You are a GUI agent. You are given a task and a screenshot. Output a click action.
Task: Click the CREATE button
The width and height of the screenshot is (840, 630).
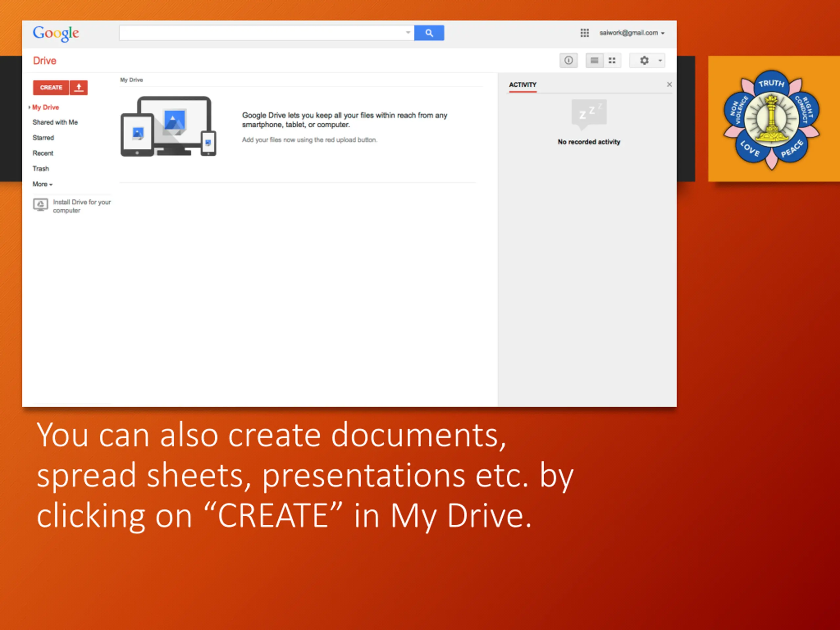pos(51,87)
